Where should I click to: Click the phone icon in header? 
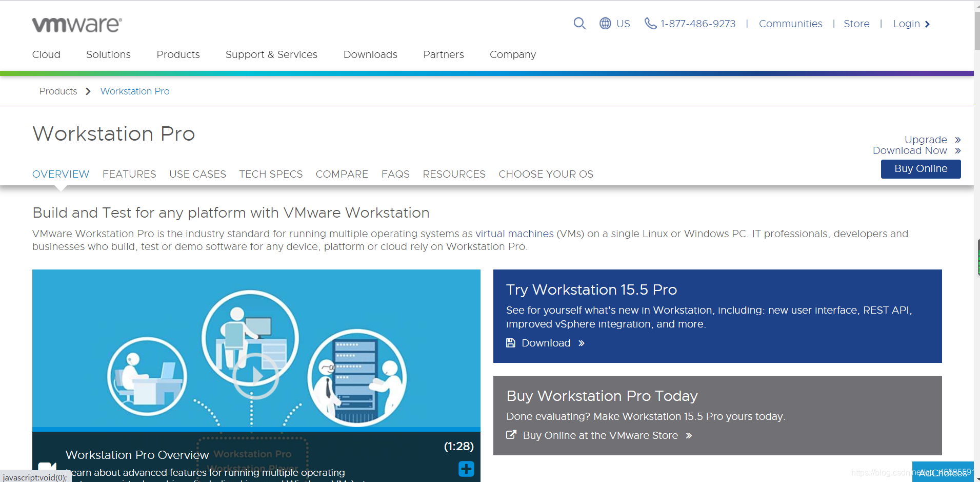pyautogui.click(x=650, y=24)
